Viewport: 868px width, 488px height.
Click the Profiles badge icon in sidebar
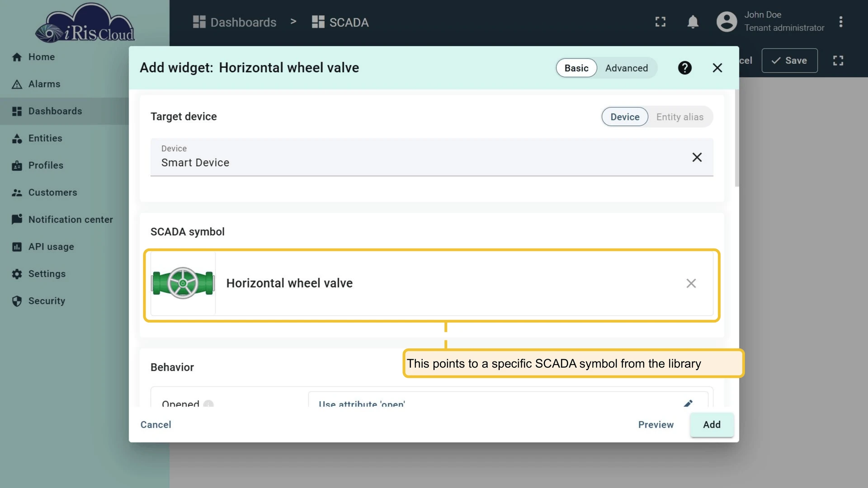[x=17, y=165]
